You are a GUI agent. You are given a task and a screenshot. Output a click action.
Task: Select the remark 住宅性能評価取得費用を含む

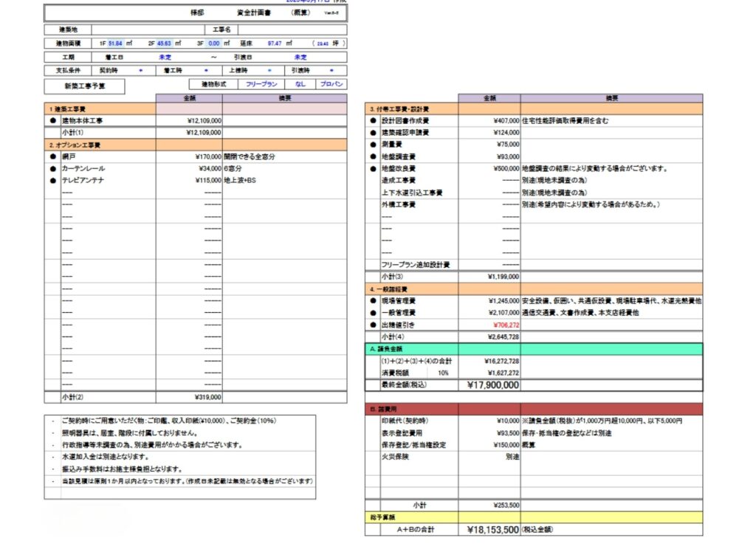coord(565,120)
